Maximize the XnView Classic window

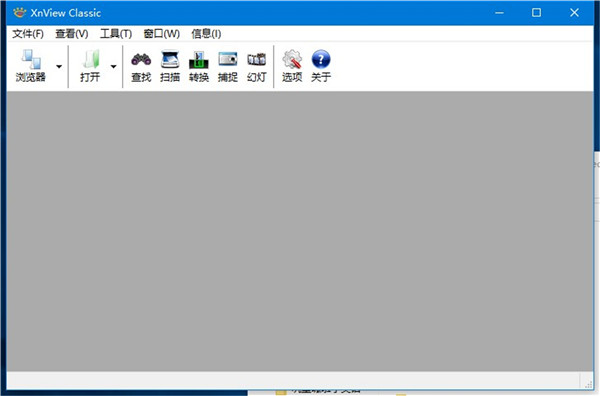coord(536,13)
